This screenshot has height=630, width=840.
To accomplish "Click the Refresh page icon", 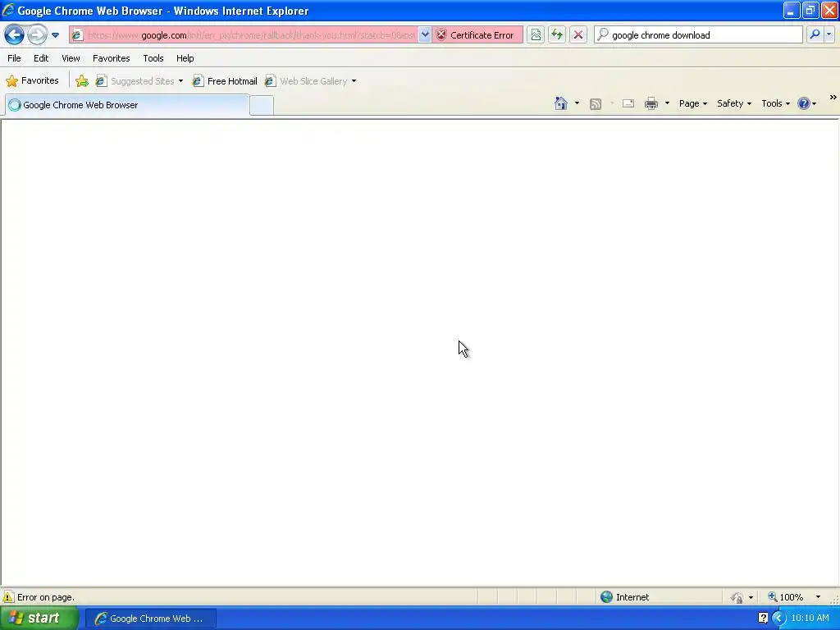I will coord(557,34).
